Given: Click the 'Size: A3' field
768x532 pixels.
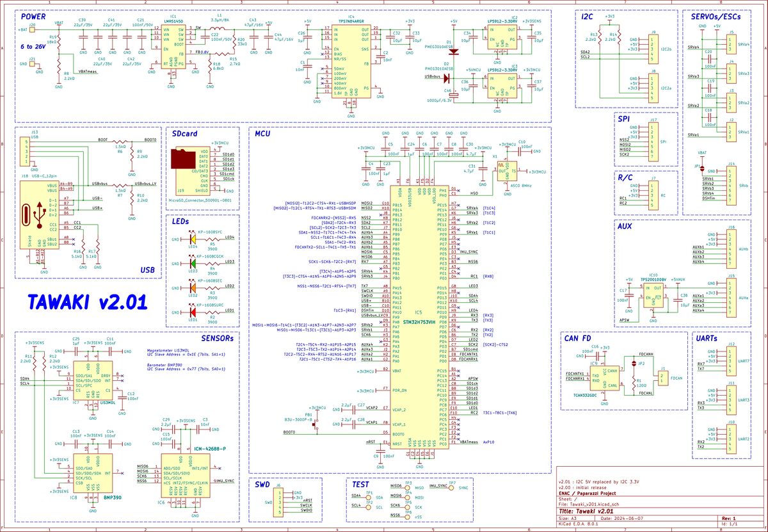Looking at the screenshot, I should (568, 519).
